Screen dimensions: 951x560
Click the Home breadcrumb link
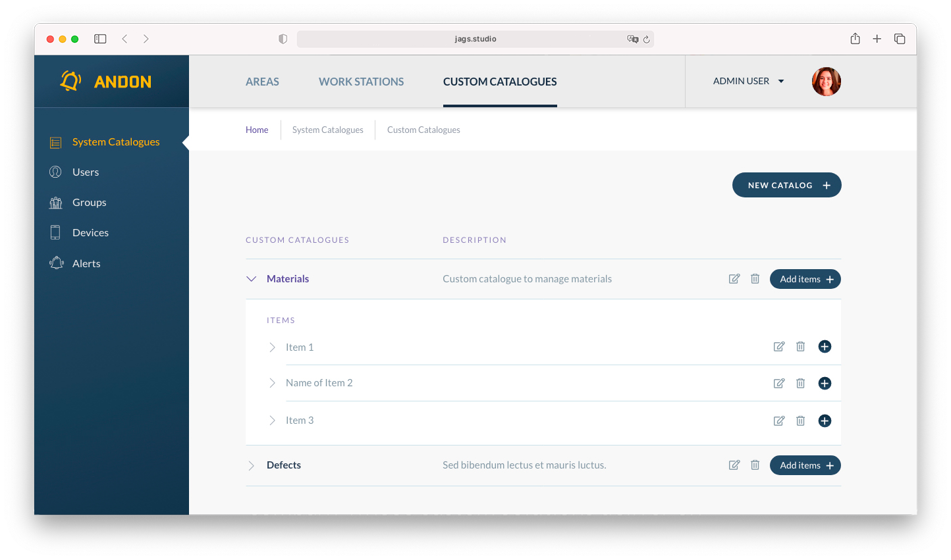257,130
